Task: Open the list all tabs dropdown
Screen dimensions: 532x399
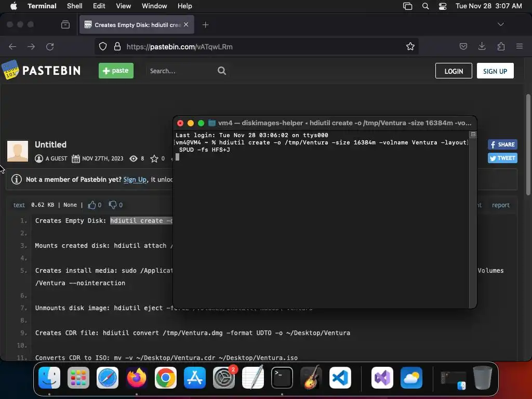Action: (500, 24)
